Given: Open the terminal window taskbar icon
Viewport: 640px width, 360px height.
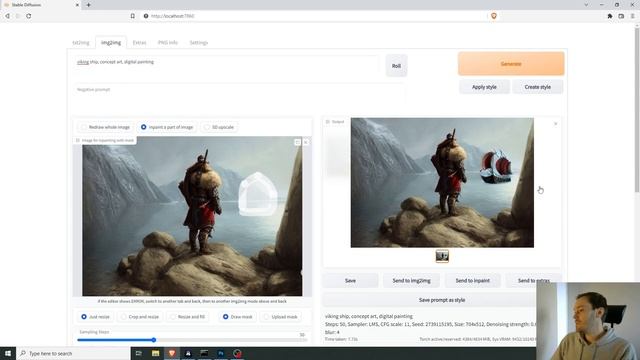Looking at the screenshot, I should pos(204,353).
